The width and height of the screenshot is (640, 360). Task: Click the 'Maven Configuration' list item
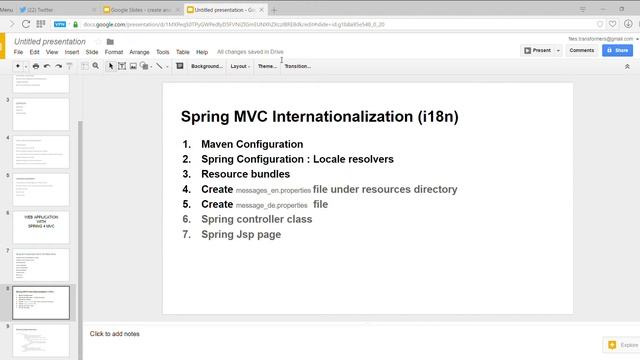252,144
